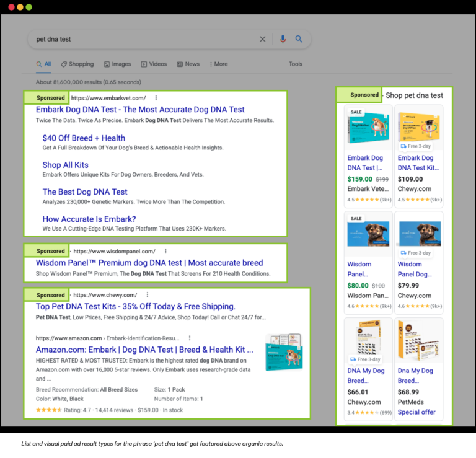Screen dimensions: 476x458
Task: Switch to the Shopping tab
Action: [77, 64]
